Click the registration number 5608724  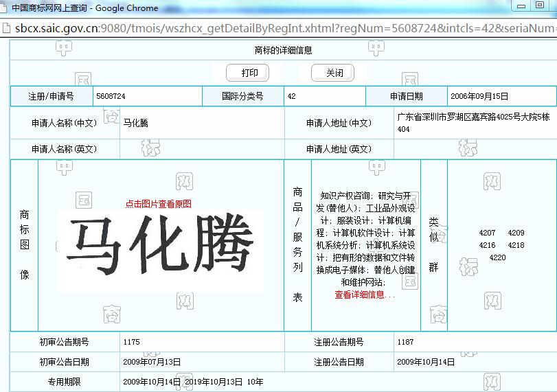coord(111,97)
